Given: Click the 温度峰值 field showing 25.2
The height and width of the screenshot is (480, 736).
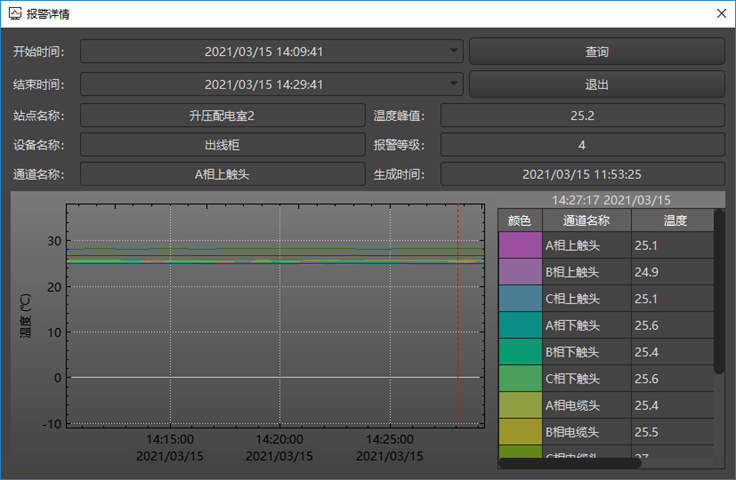Looking at the screenshot, I should pos(582,116).
